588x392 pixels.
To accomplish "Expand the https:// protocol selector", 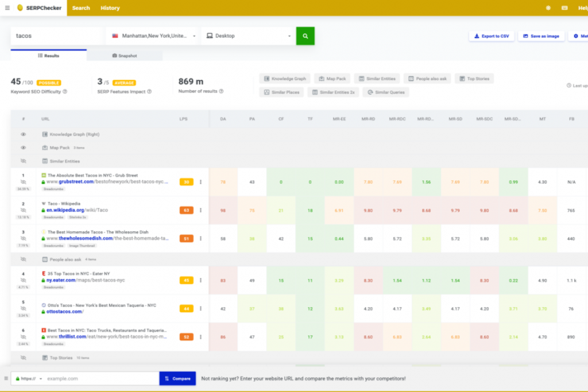I will click(29, 378).
